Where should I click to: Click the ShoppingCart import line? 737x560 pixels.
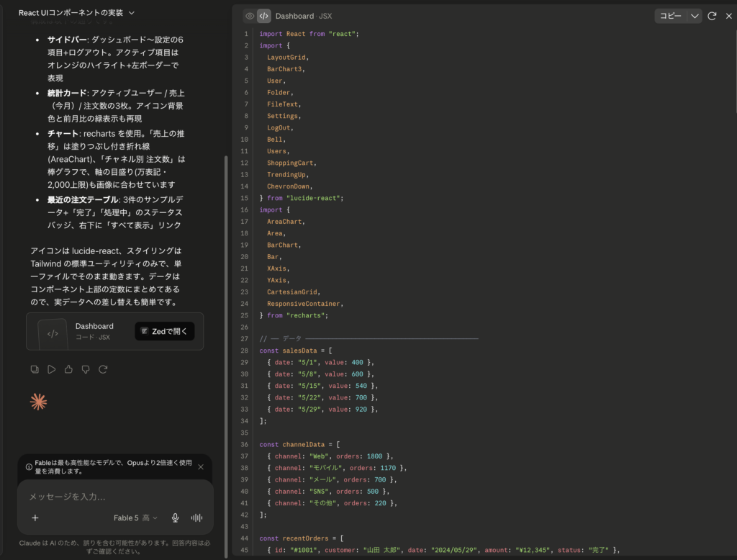pos(292,163)
